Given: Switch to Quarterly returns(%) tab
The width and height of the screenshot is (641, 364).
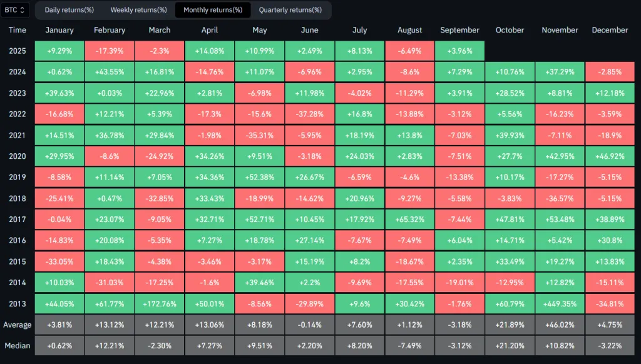Looking at the screenshot, I should (x=290, y=10).
